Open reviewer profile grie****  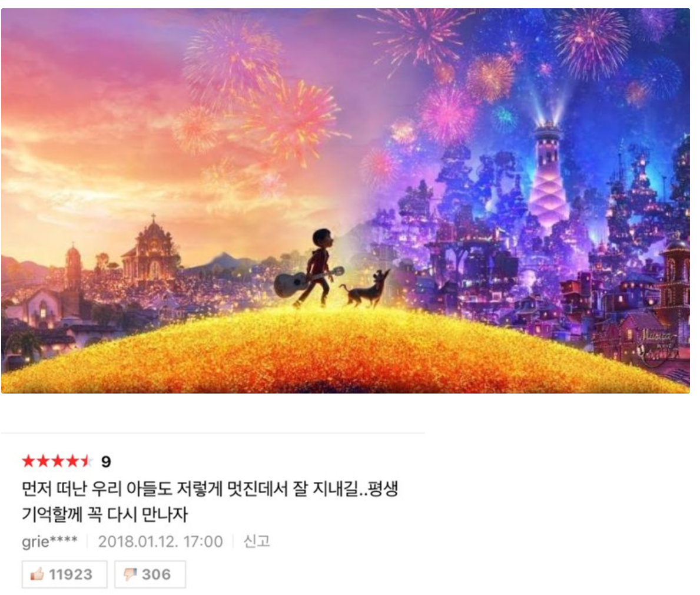[x=49, y=541]
